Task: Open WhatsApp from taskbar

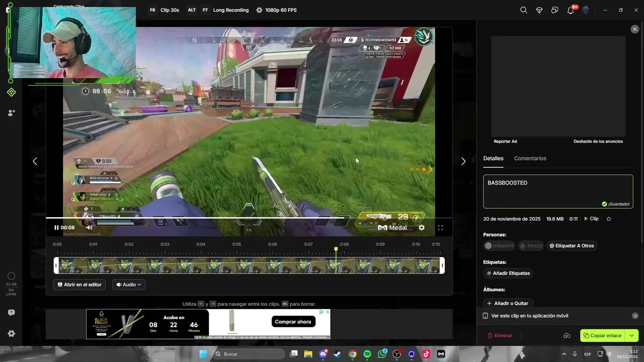Action: click(x=382, y=354)
